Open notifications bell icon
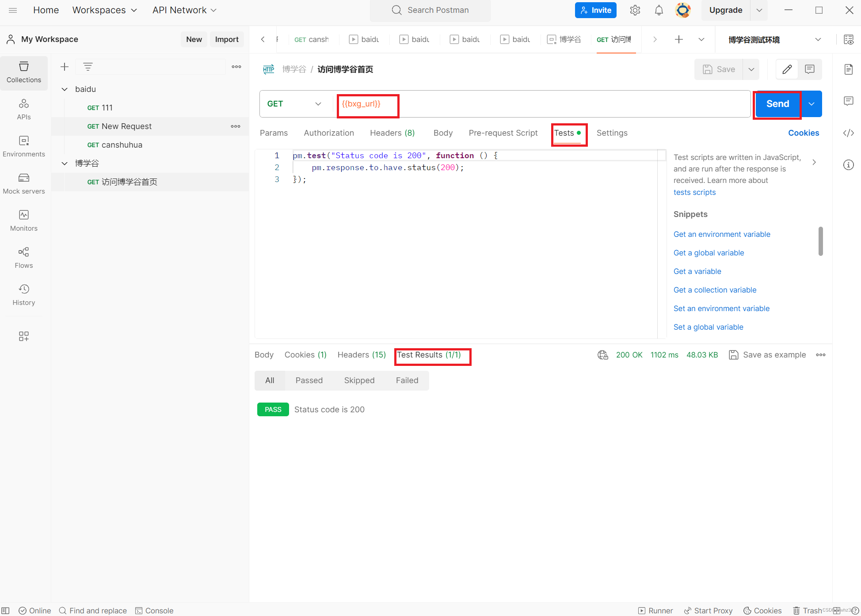861x616 pixels. coord(659,10)
